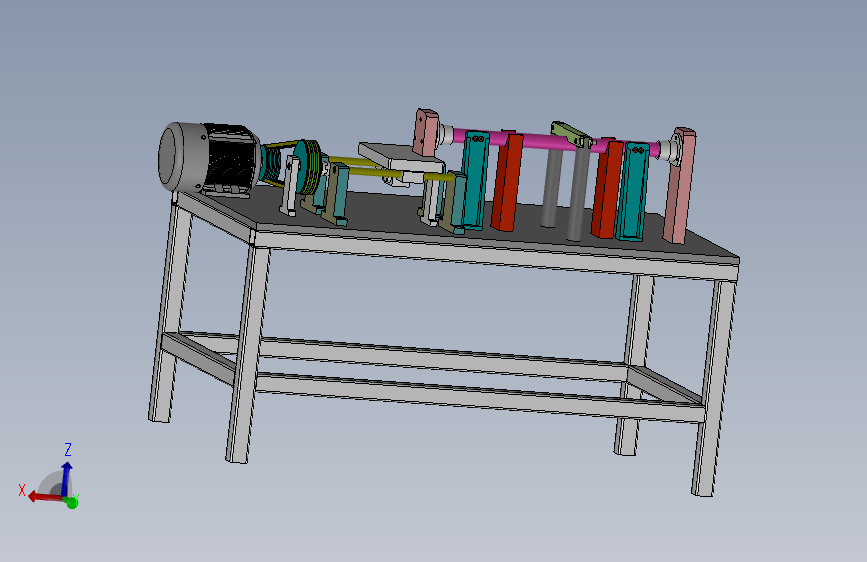The image size is (867, 562).
Task: Click the red X axis arrow of the triad
Action: pos(44,497)
